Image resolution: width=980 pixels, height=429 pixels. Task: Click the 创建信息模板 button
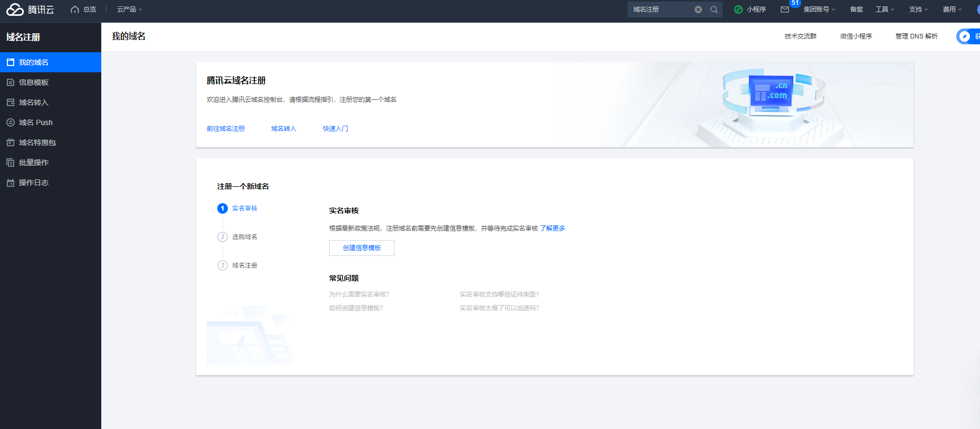click(x=362, y=248)
